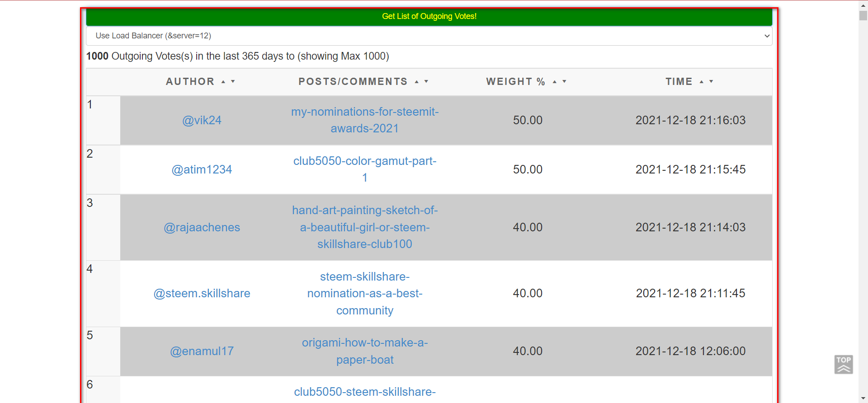Sort Author column ascending arrow
Image resolution: width=868 pixels, height=403 pixels.
[x=223, y=82]
